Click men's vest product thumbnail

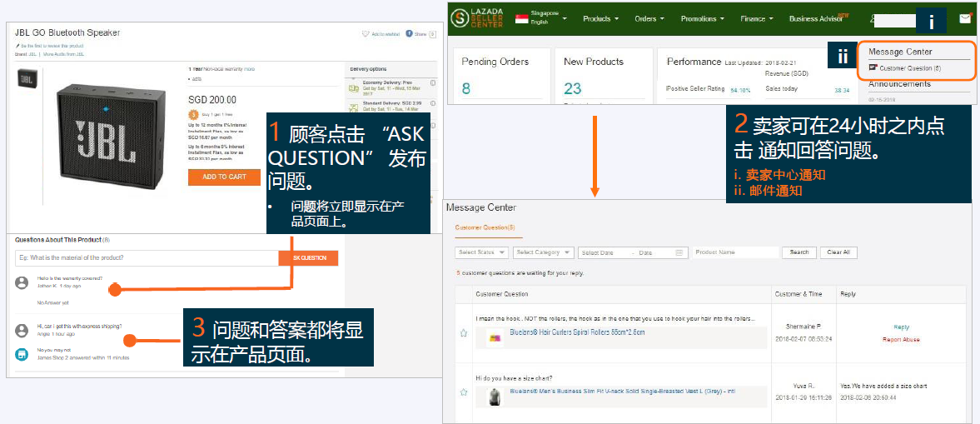(x=495, y=396)
